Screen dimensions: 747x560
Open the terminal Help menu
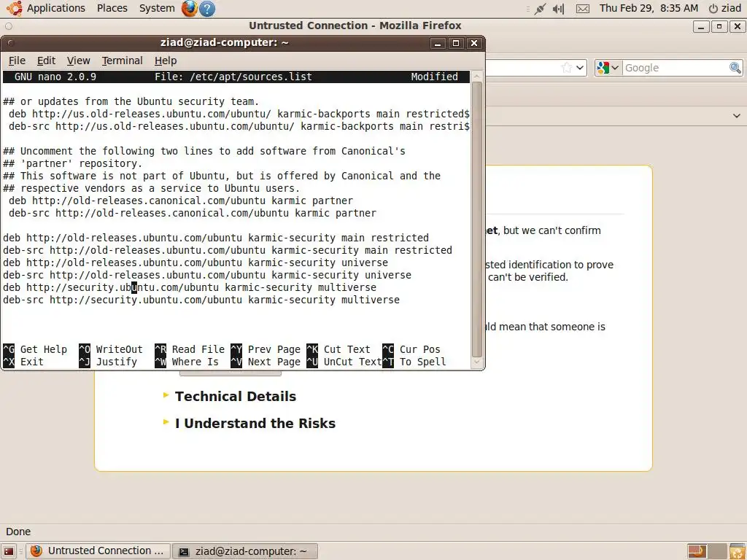166,61
